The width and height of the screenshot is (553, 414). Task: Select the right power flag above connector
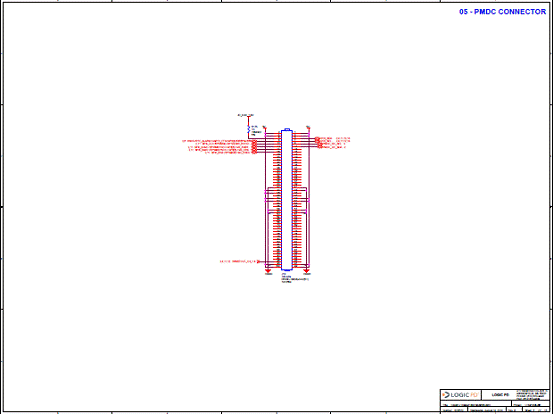point(308,127)
